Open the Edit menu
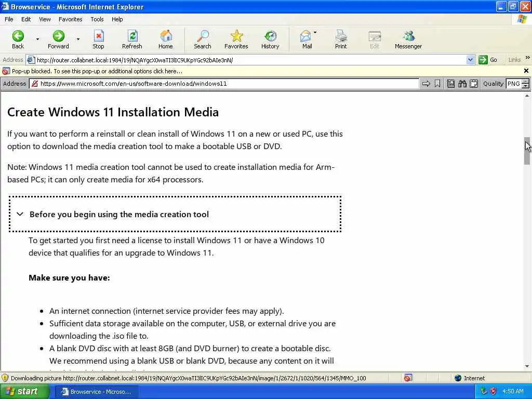The width and height of the screenshot is (532, 399). coord(26,19)
